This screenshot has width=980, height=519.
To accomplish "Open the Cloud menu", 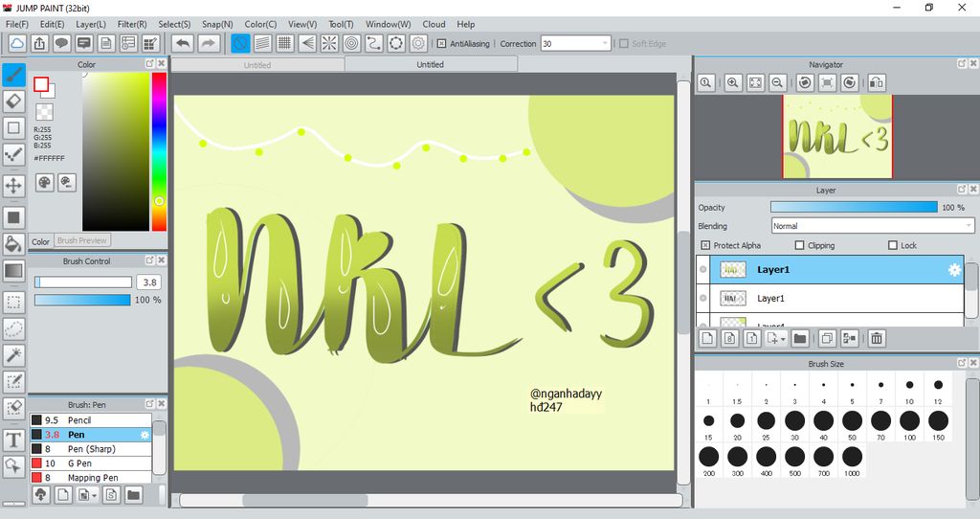I will click(434, 24).
